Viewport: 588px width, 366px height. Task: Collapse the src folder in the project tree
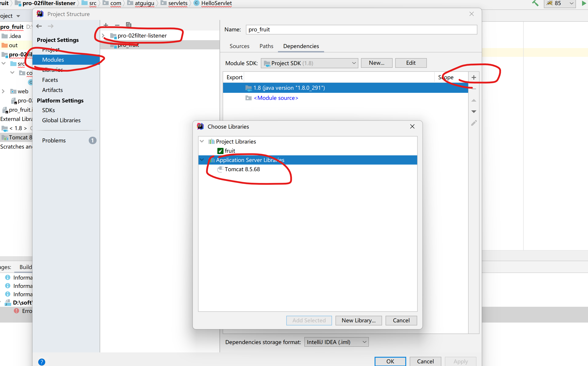click(x=4, y=63)
